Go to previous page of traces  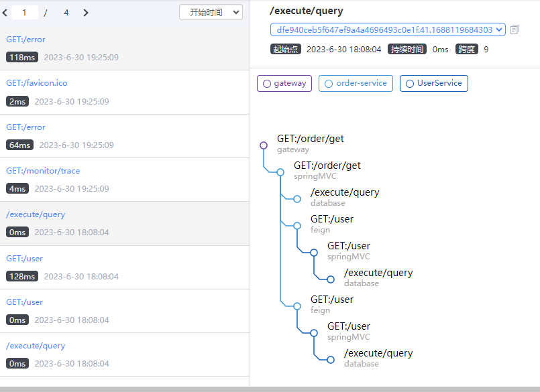click(x=5, y=12)
